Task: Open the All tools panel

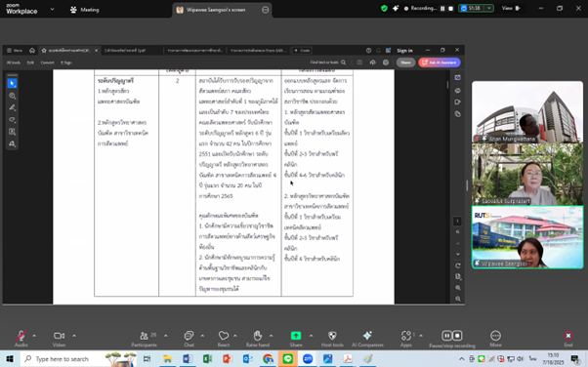Action: [13, 62]
